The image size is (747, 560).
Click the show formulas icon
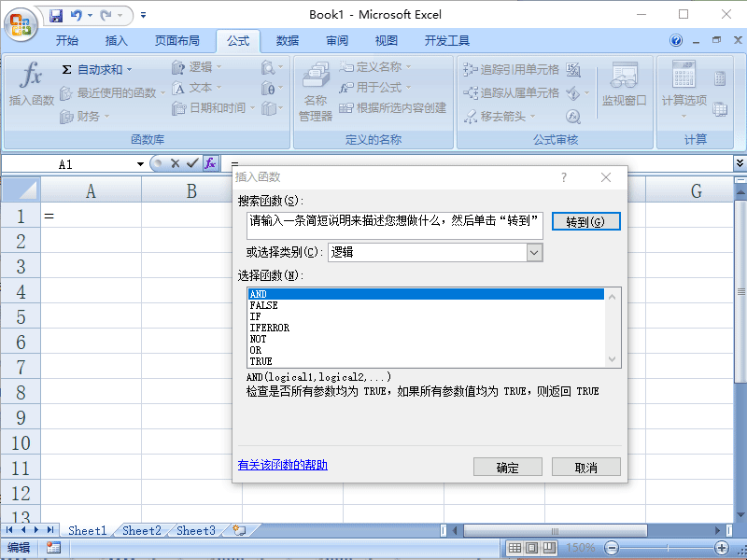pos(573,70)
